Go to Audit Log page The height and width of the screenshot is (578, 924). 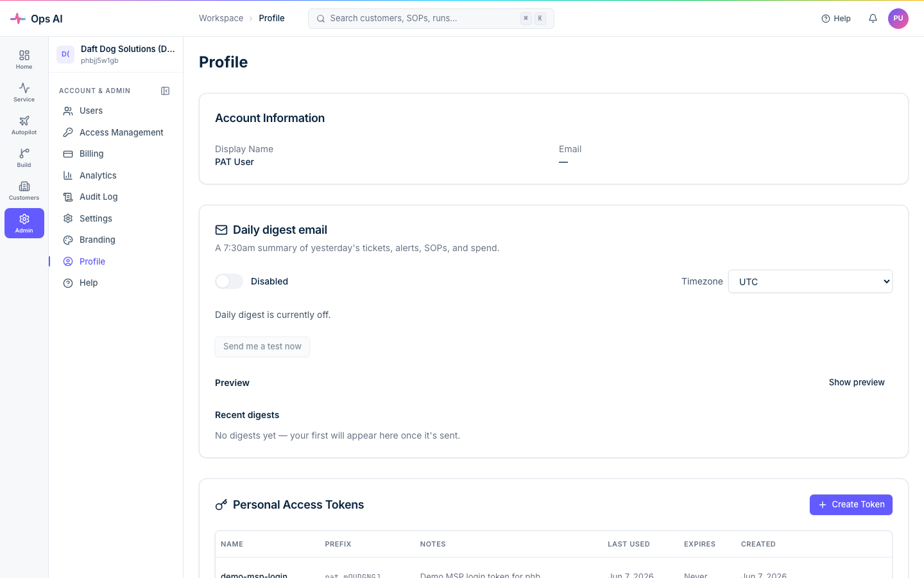point(116,197)
